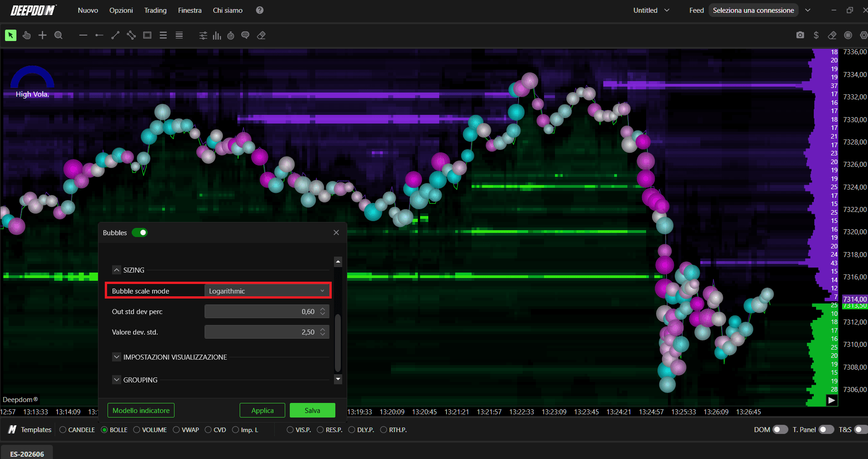The width and height of the screenshot is (868, 459).
Task: Enable the DOM toggle
Action: (780, 429)
